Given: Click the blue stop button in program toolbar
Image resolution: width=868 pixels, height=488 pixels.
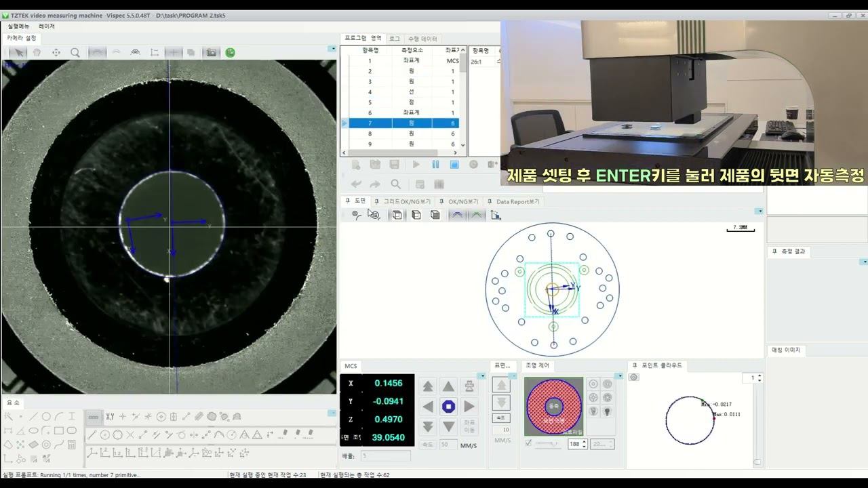Looking at the screenshot, I should 454,165.
